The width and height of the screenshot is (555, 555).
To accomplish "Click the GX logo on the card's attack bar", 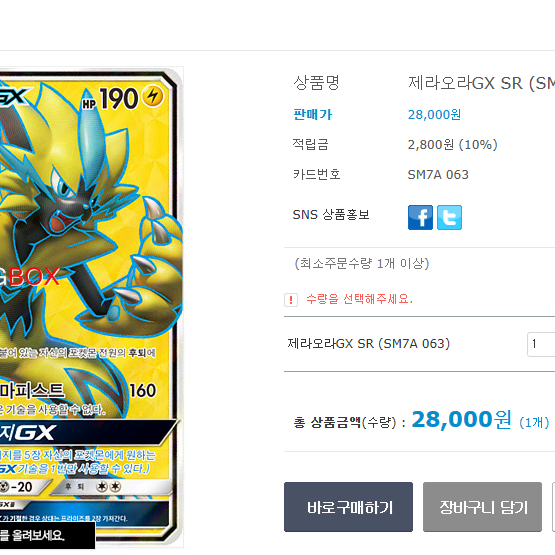I will tap(35, 432).
